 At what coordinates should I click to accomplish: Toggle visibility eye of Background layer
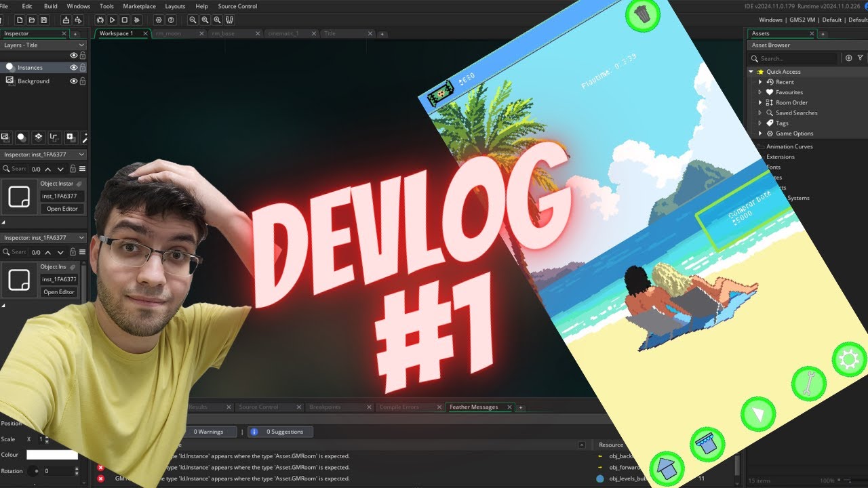point(74,81)
